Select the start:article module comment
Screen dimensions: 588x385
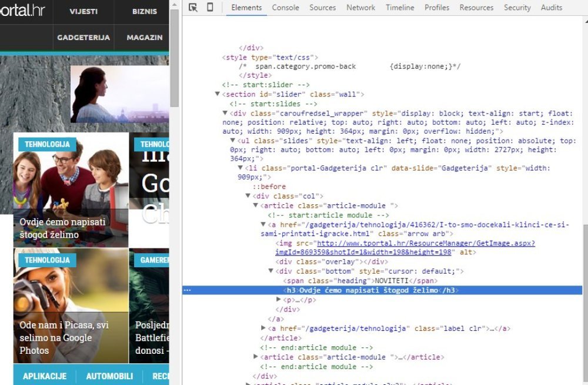click(328, 215)
